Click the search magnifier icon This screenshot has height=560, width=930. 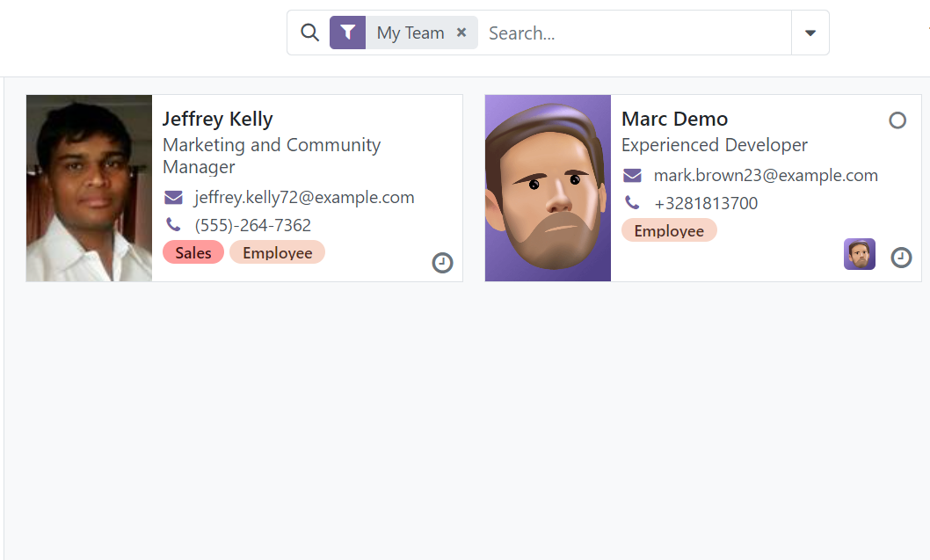pyautogui.click(x=309, y=33)
